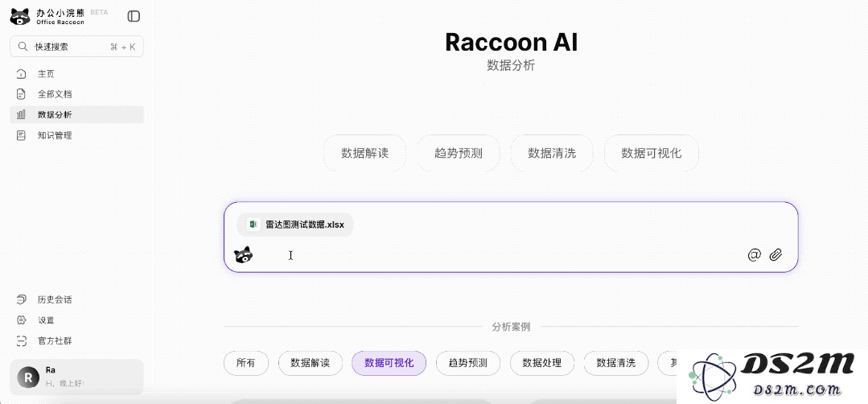The width and height of the screenshot is (868, 404).
Task: Open 知识管理 in the sidebar
Action: point(76,135)
